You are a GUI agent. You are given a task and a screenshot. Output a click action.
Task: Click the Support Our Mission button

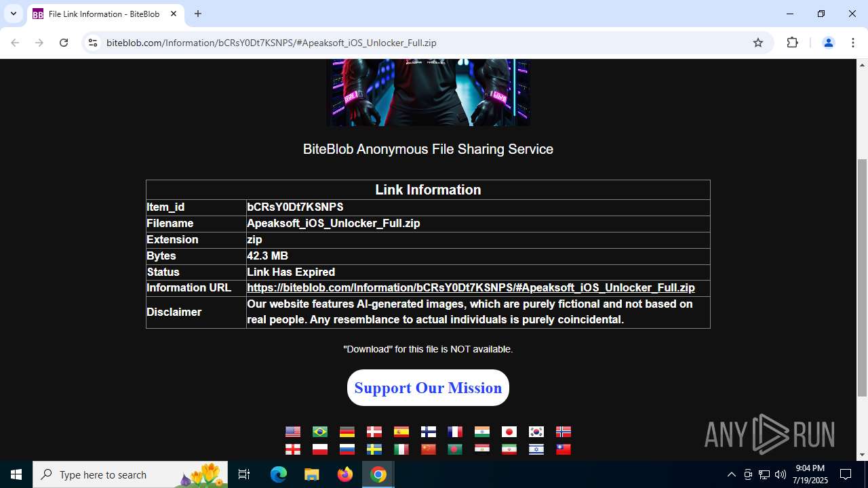pos(428,388)
